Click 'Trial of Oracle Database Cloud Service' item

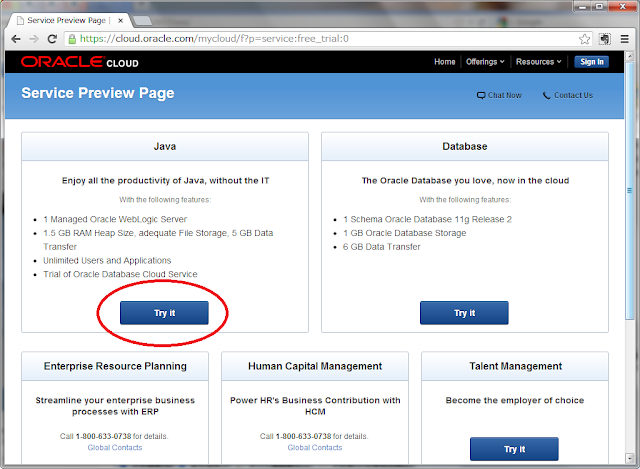(x=120, y=274)
